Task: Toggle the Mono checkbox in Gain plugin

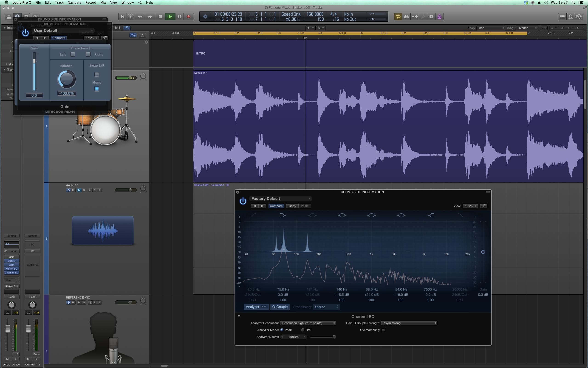Action: (x=97, y=89)
